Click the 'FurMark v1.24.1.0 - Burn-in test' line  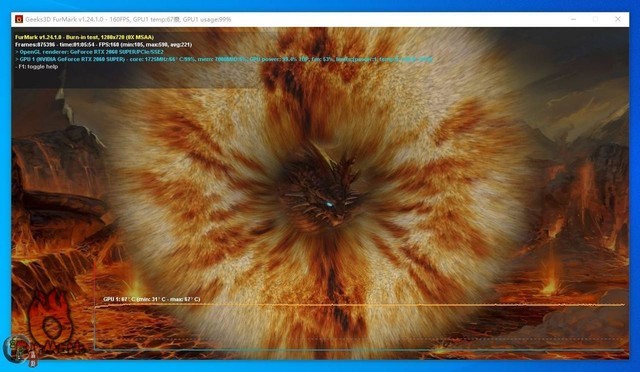(x=84, y=37)
